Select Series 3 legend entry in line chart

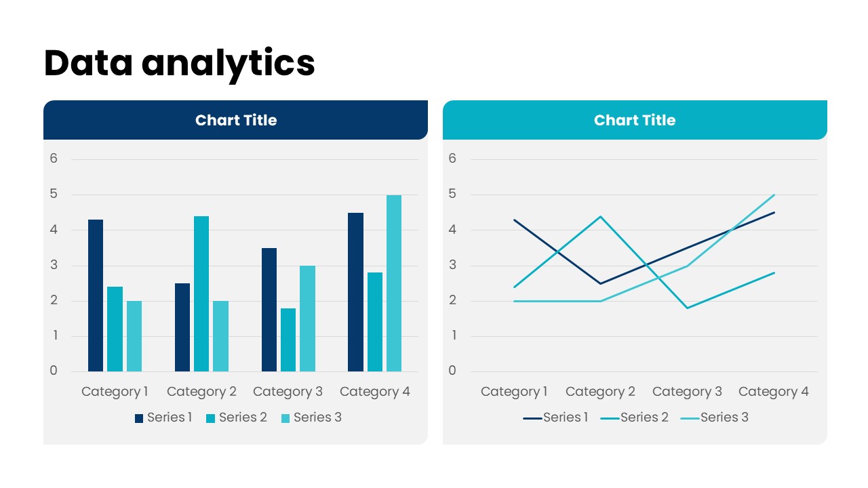pos(715,418)
